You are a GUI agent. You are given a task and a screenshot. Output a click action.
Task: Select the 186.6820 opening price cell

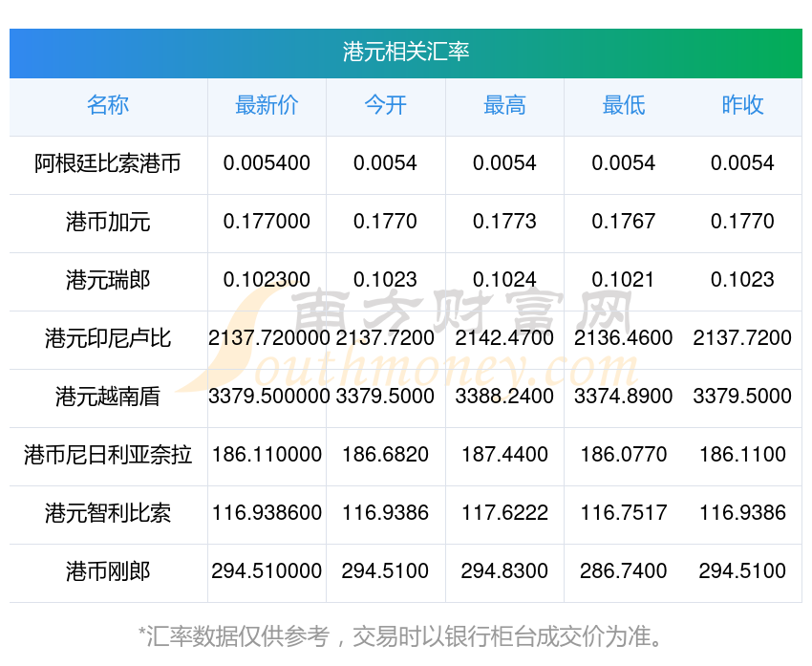pos(385,455)
